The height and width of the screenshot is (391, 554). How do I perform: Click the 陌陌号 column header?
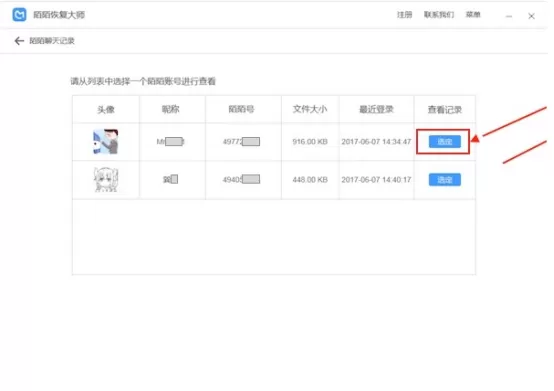pos(241,109)
